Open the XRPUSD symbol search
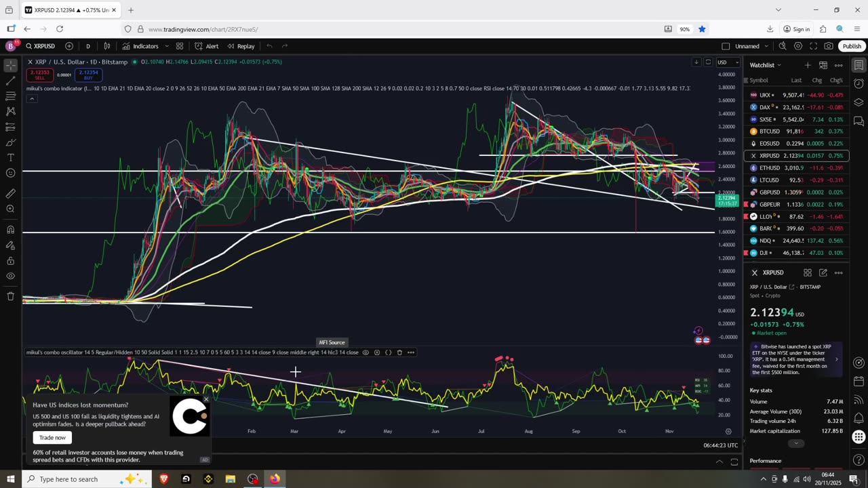 click(x=41, y=46)
